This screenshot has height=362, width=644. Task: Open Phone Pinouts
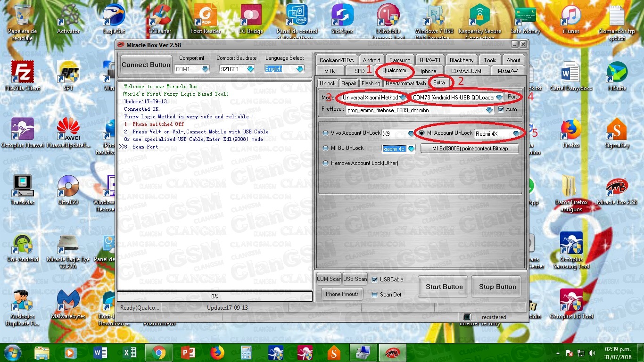[342, 294]
